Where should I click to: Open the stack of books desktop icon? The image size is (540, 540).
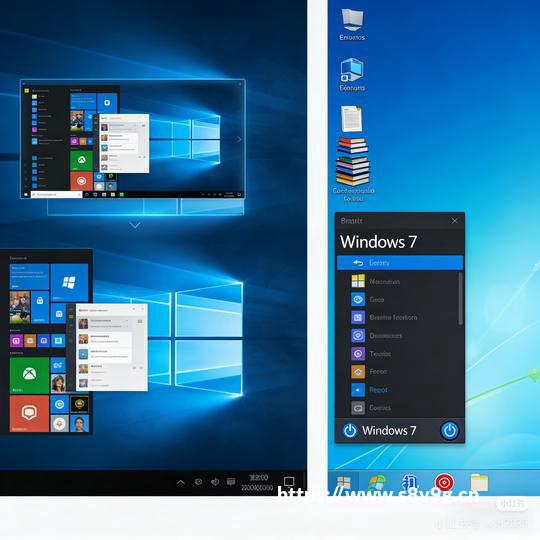click(353, 162)
